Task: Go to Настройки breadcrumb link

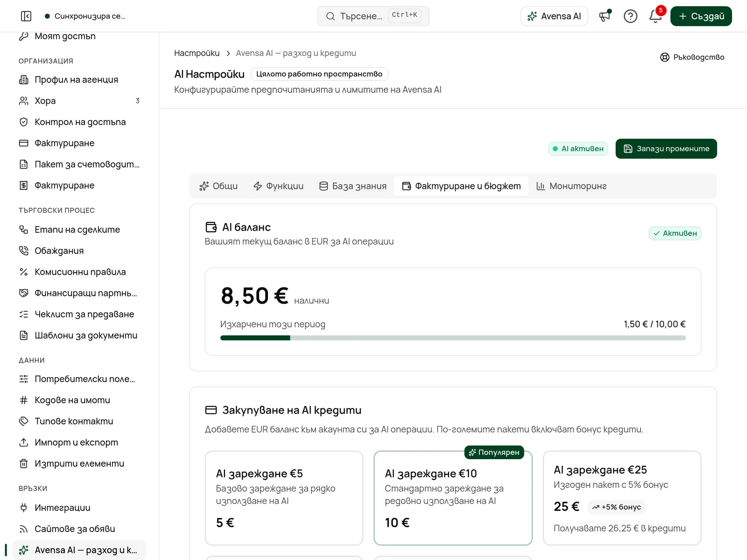Action: (x=197, y=53)
